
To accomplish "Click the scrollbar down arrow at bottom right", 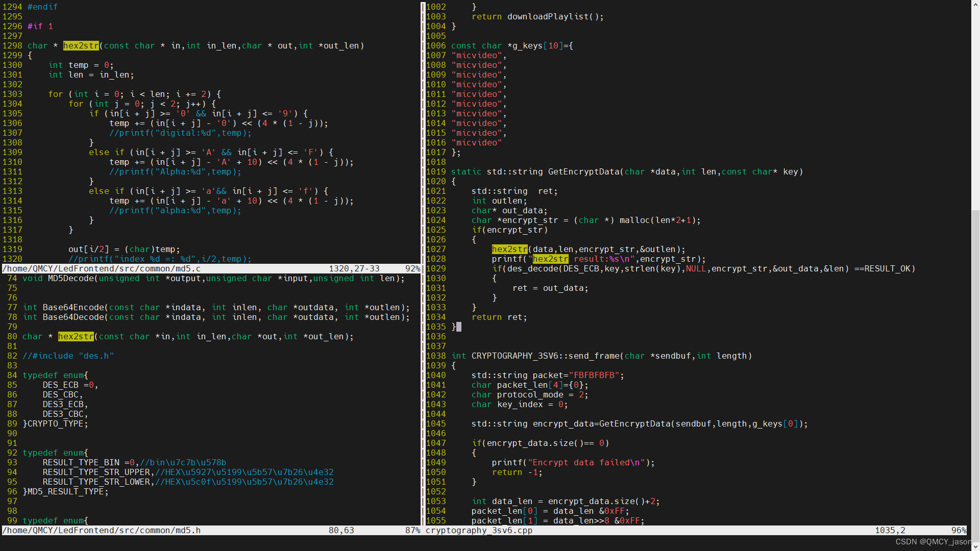I will point(975,546).
